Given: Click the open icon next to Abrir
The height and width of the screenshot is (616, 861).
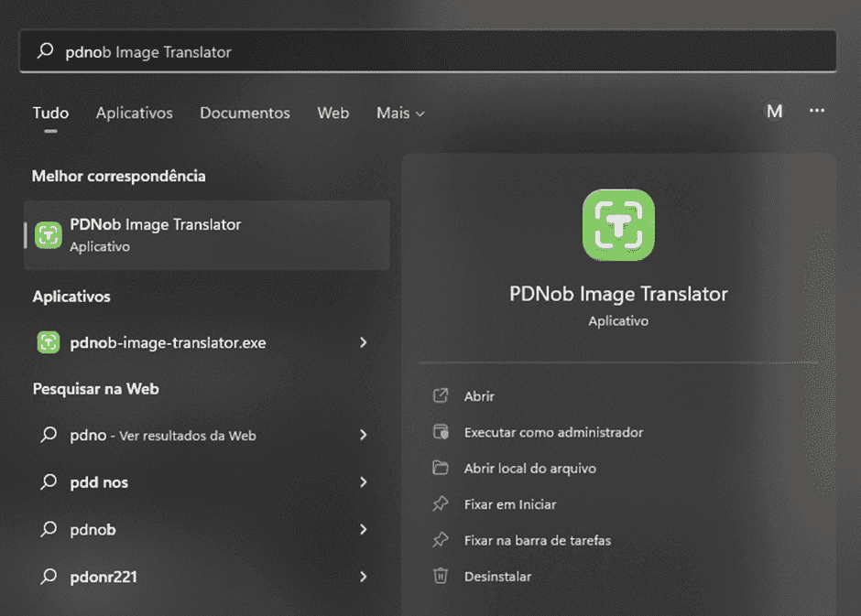Looking at the screenshot, I should pos(442,395).
